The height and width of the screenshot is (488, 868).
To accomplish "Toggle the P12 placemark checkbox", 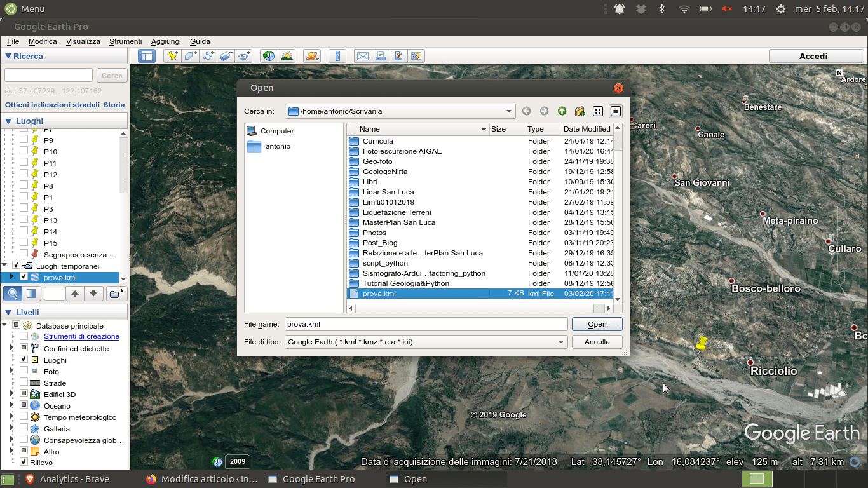I will click(24, 174).
